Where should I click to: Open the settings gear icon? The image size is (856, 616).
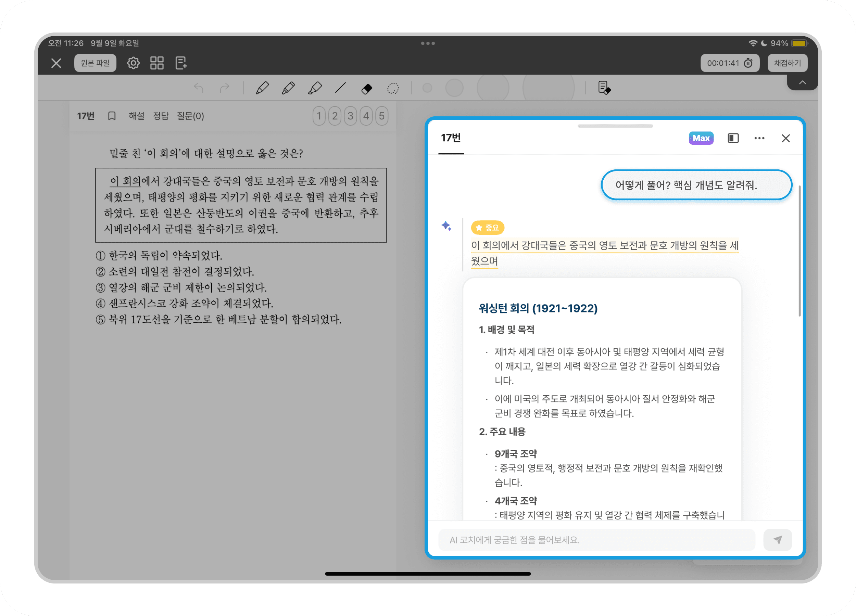coord(133,63)
